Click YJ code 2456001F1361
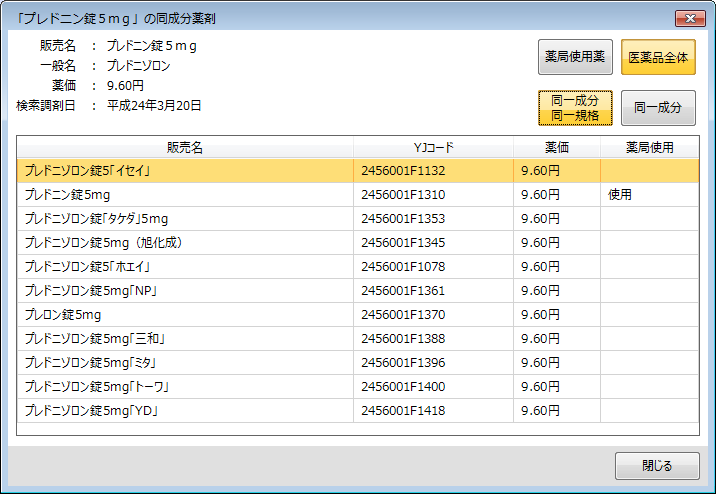 coord(403,291)
